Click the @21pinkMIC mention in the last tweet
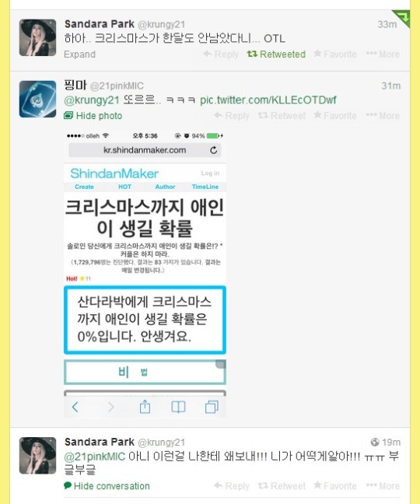The height and width of the screenshot is (504, 420). click(x=94, y=457)
